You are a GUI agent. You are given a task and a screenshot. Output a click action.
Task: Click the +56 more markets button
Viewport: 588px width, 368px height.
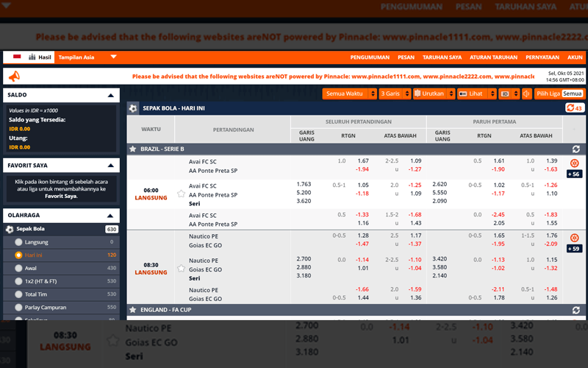coord(574,174)
